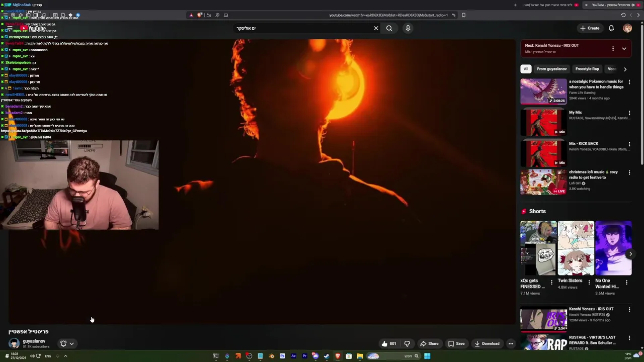Open RUSTAGE - VIRTUE'S LAST REWARD video
This screenshot has width=644, height=362.
tap(543, 342)
